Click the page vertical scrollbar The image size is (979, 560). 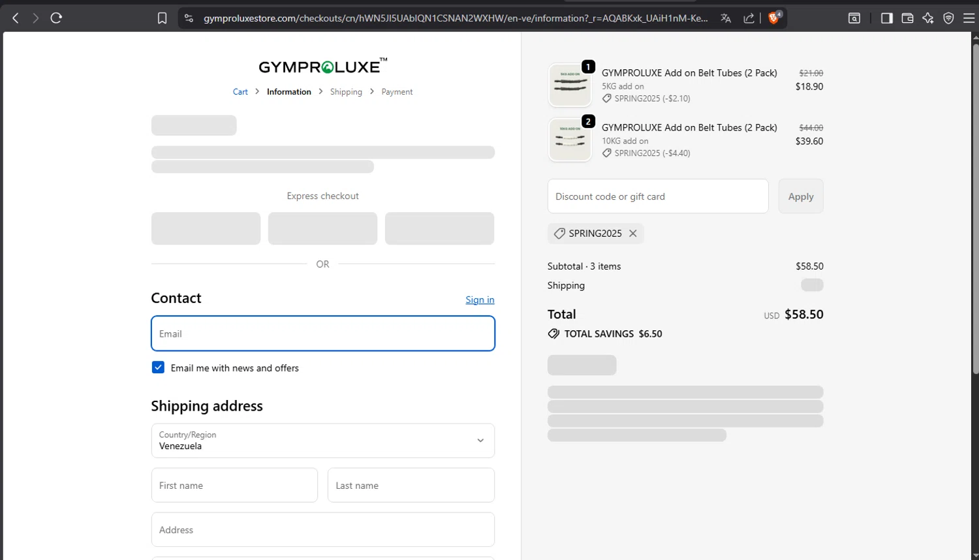[975, 209]
